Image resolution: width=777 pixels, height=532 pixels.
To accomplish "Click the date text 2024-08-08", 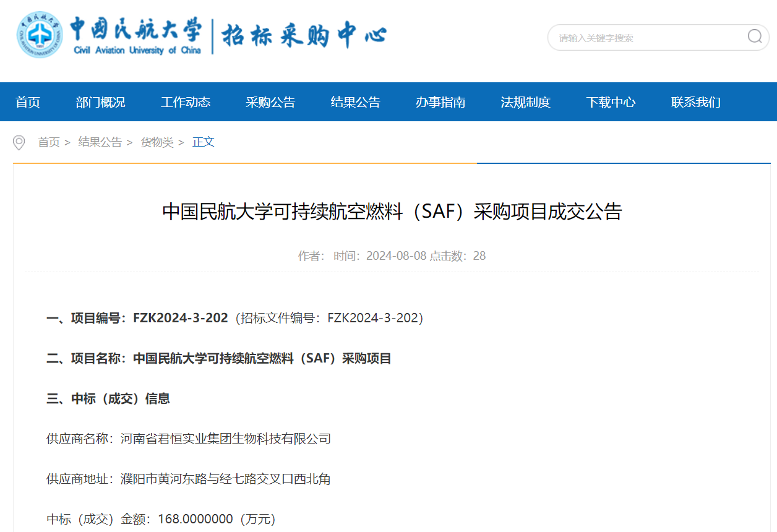I will [397, 256].
